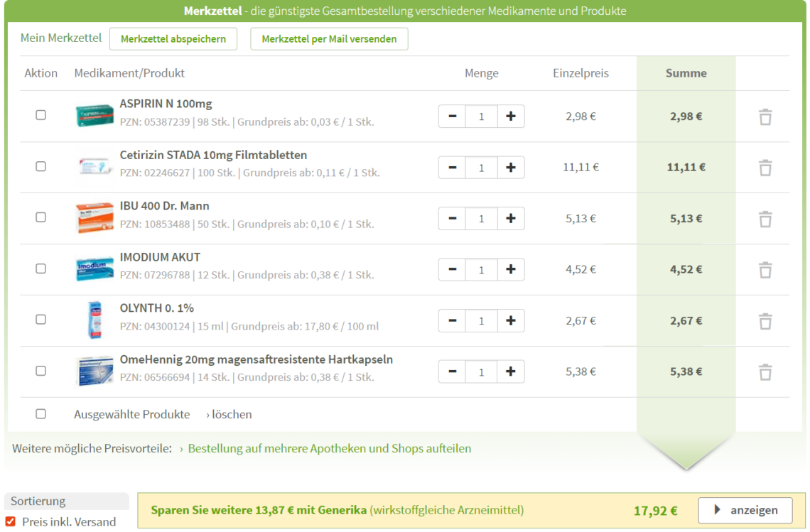
Task: Delete OLYNTH 0.1% via trash icon
Action: (765, 321)
